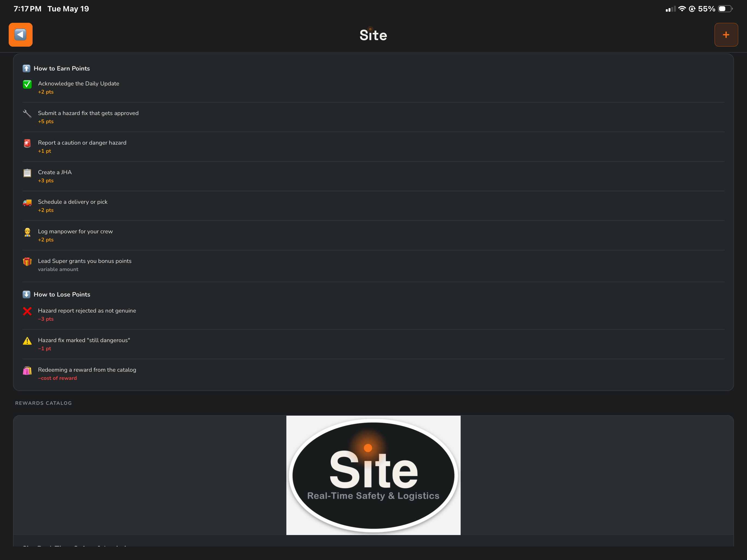
Task: Click the 'Tue May 19' date
Action: click(68, 9)
